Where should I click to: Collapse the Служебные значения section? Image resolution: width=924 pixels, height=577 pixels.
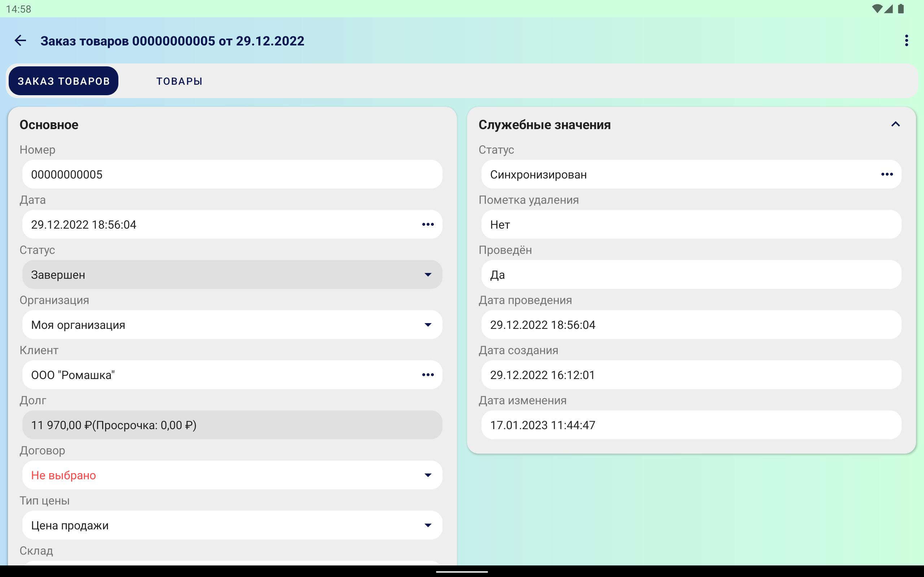[895, 124]
